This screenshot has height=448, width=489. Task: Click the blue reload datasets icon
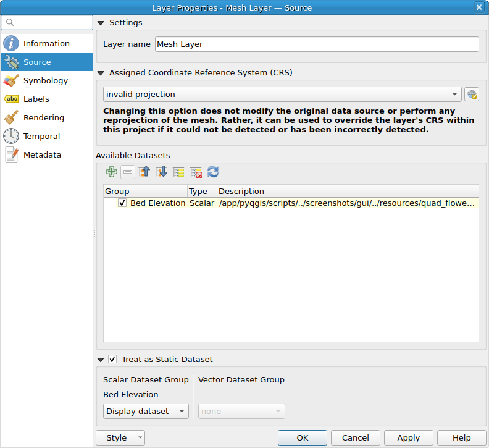pos(213,172)
